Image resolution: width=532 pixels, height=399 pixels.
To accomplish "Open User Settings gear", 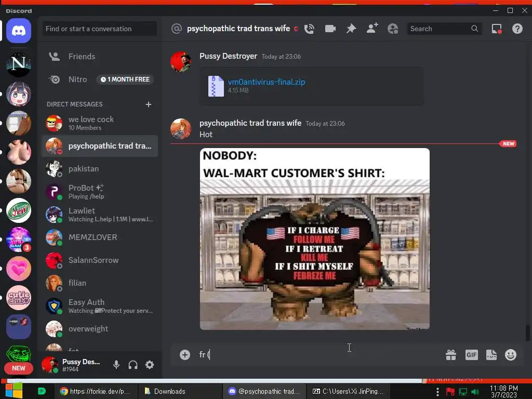I will (x=150, y=365).
